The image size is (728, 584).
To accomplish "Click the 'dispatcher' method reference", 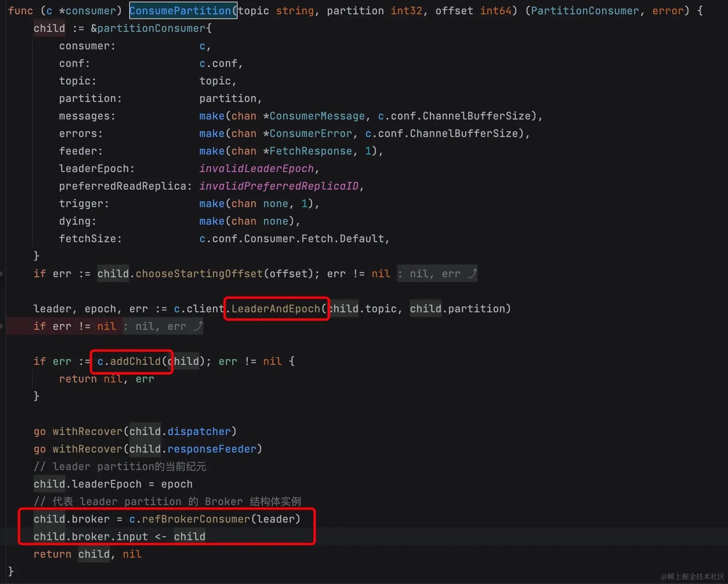I will 199,431.
